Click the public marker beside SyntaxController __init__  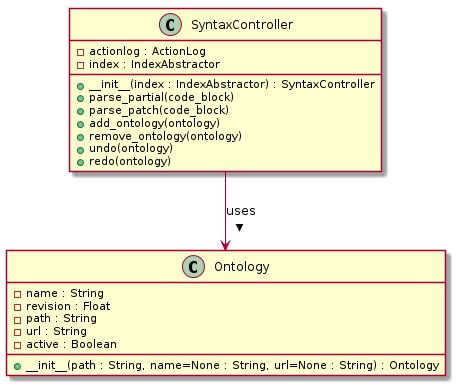[x=80, y=86]
